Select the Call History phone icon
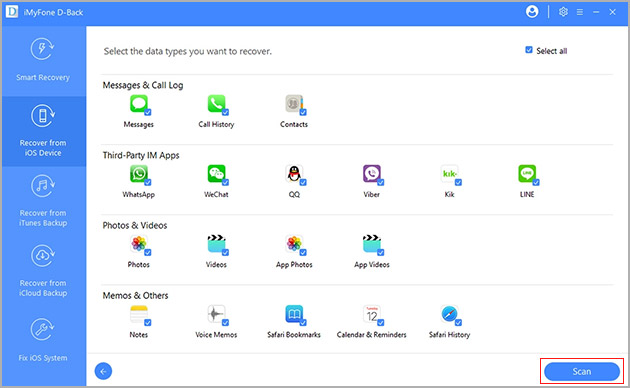This screenshot has width=630, height=388. tap(216, 104)
